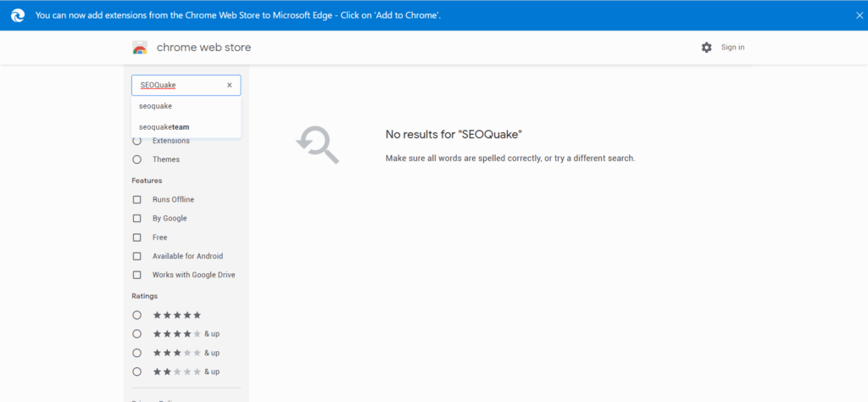Click the Chrome Web Store logo icon

tap(140, 47)
